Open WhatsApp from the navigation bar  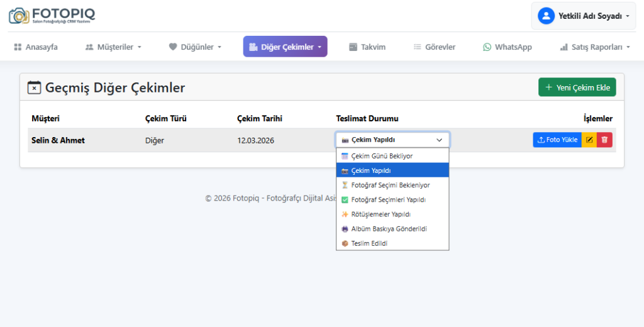pyautogui.click(x=507, y=47)
